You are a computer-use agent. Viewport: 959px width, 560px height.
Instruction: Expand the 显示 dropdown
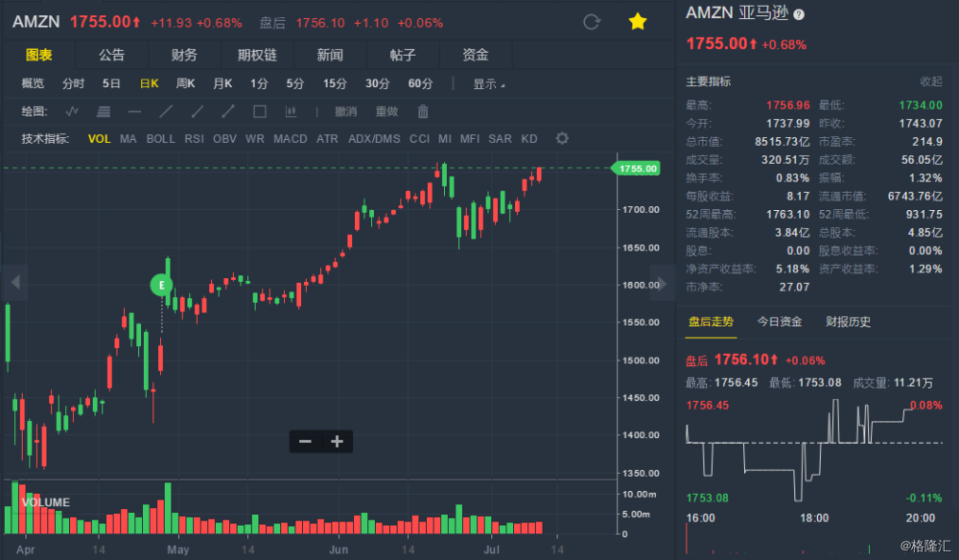pos(489,83)
